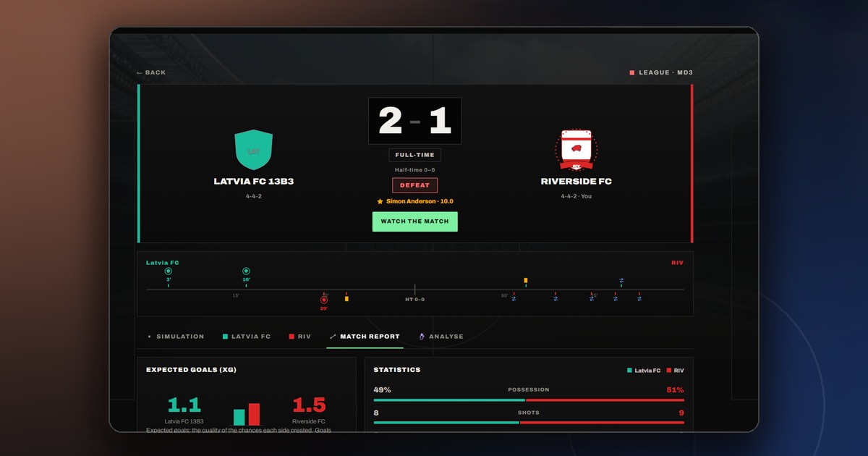Click the 'Latvia FC' timeline label

click(163, 263)
